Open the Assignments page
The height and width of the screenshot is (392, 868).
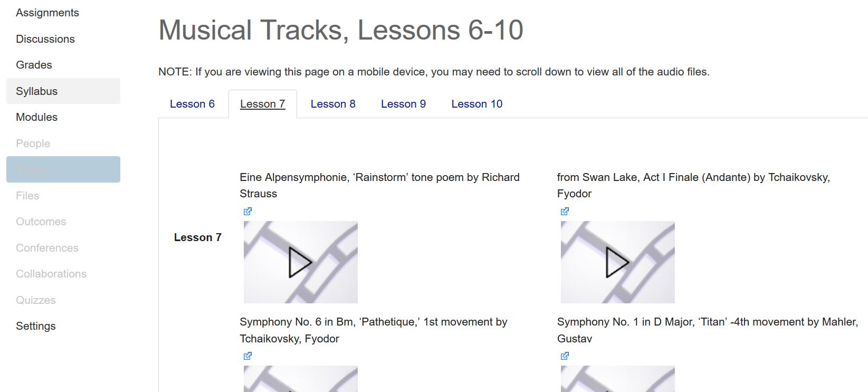pyautogui.click(x=47, y=12)
